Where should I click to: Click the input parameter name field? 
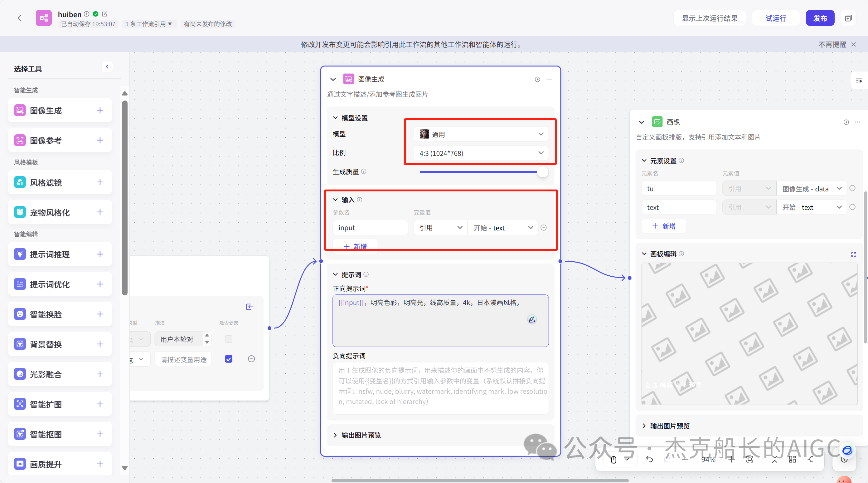pyautogui.click(x=370, y=227)
